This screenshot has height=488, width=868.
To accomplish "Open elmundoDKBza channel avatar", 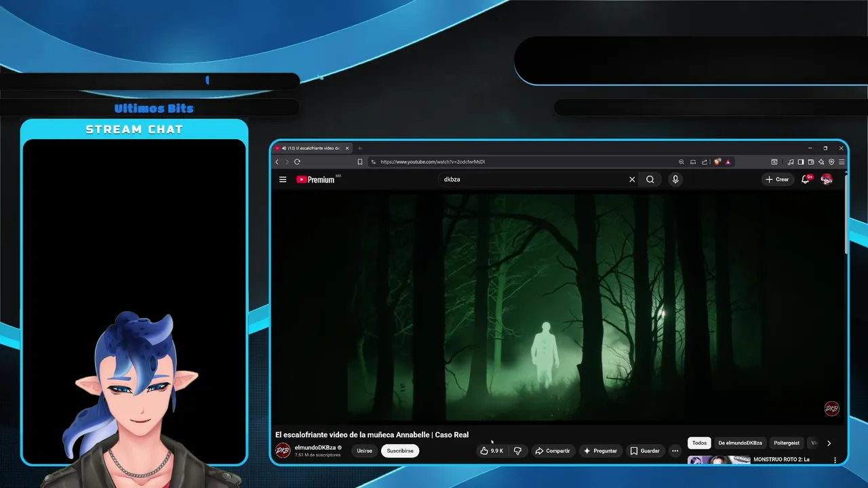I will tap(283, 451).
